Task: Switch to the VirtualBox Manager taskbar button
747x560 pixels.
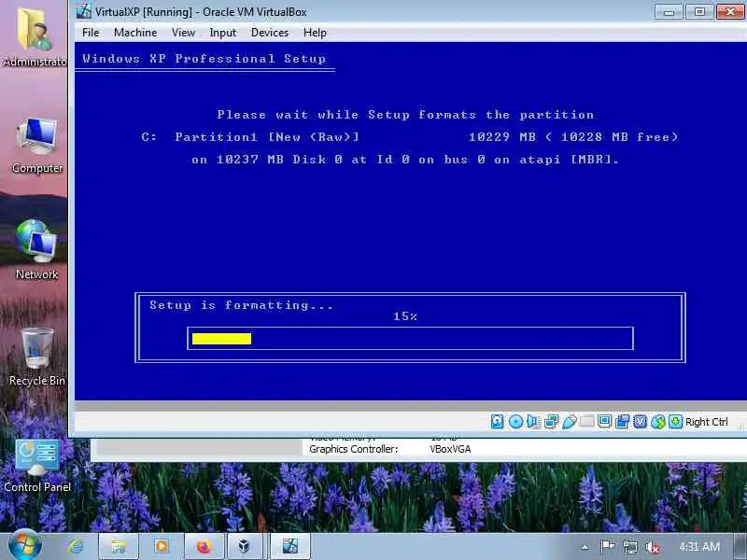Action: (245, 546)
